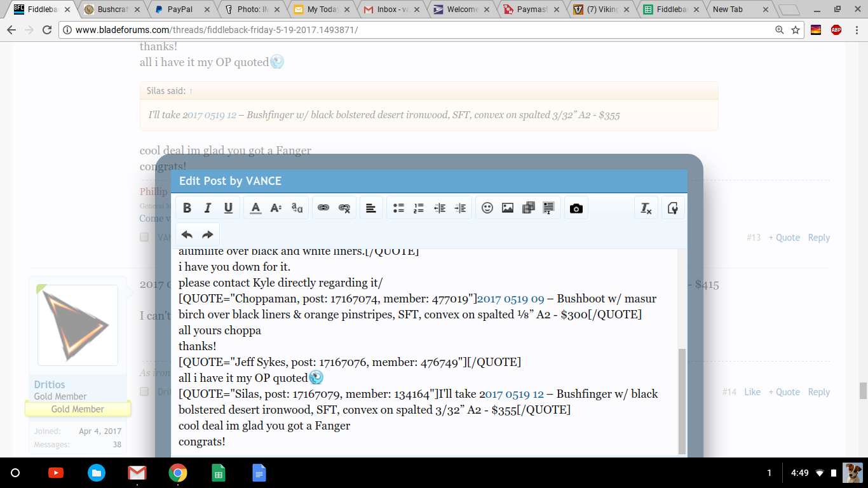868x488 pixels.
Task: Click the indent icon
Action: click(461, 208)
